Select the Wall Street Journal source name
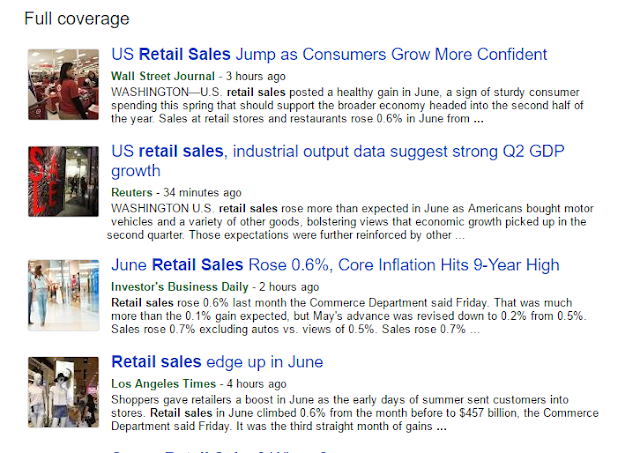640x453 pixels. (x=163, y=76)
